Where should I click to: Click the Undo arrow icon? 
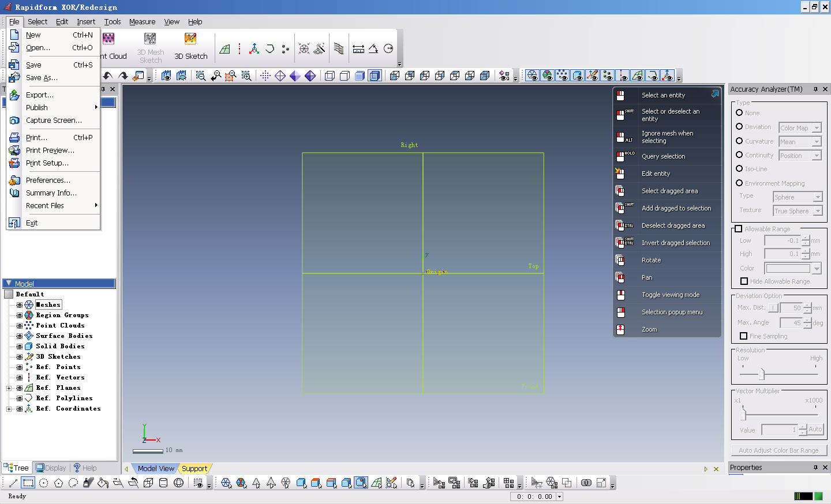pyautogui.click(x=108, y=76)
